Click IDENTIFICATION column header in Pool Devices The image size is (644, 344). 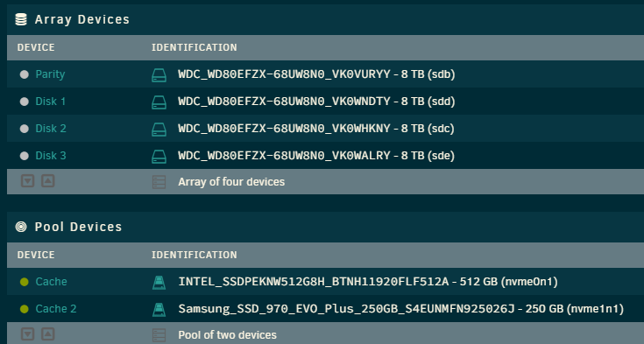195,255
